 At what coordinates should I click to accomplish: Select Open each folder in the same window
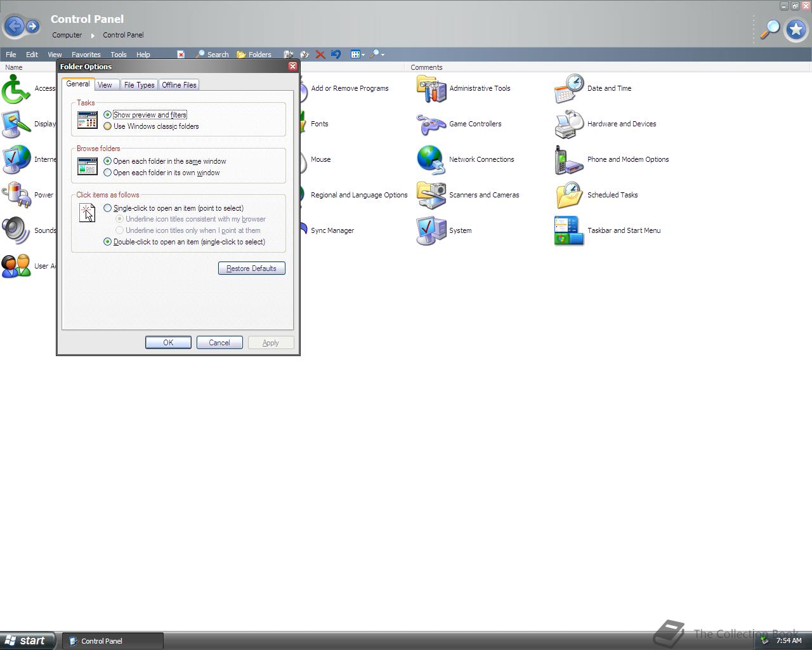(x=165, y=161)
